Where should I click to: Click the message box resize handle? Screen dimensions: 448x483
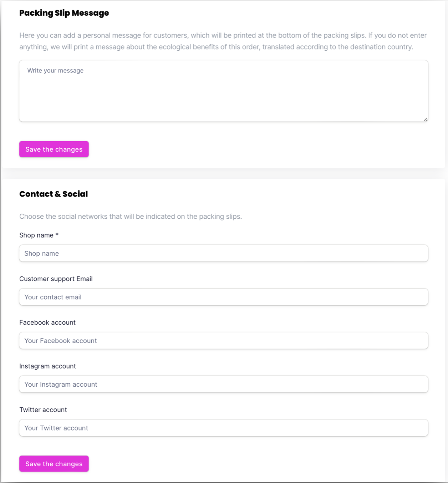pyautogui.click(x=426, y=119)
